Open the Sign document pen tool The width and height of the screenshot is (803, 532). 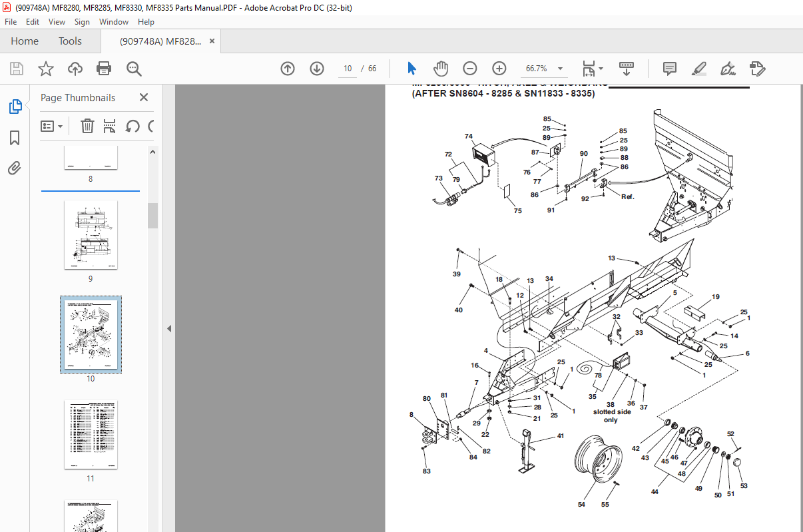point(728,69)
